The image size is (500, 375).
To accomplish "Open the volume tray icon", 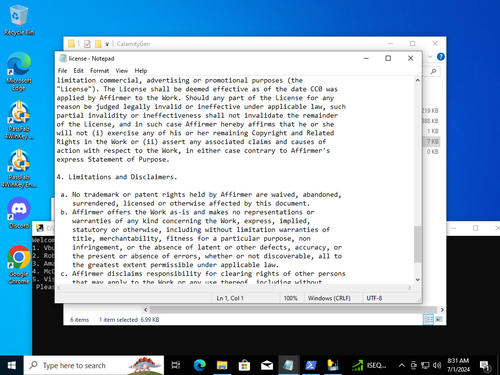I will click(x=437, y=366).
